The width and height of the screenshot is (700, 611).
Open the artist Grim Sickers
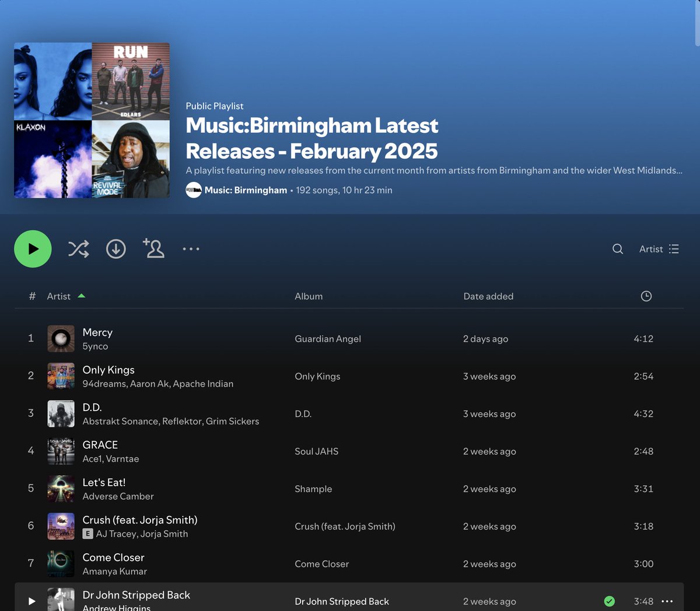232,421
